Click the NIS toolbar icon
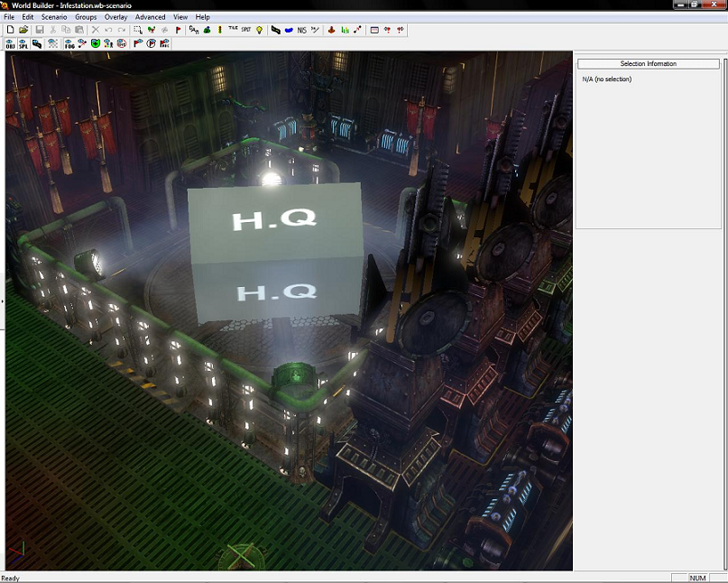This screenshot has height=583, width=728. [x=301, y=30]
